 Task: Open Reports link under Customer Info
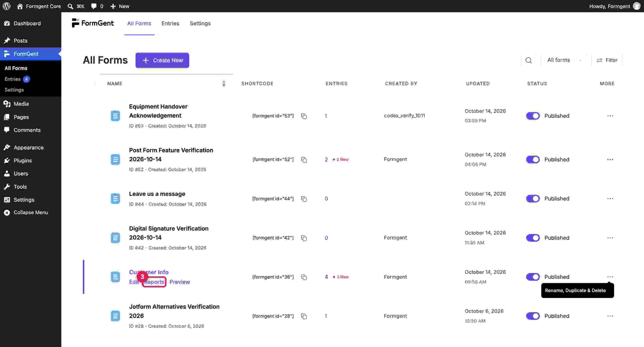[154, 282]
